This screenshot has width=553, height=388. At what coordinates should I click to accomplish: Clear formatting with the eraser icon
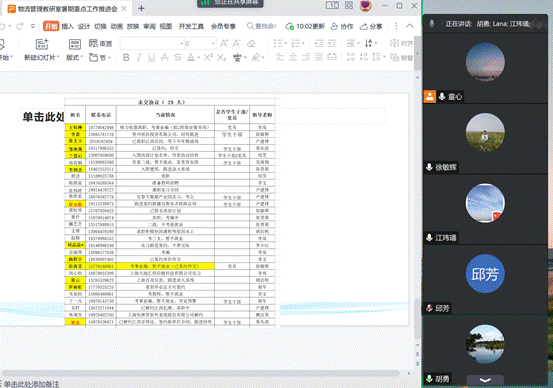point(251,43)
